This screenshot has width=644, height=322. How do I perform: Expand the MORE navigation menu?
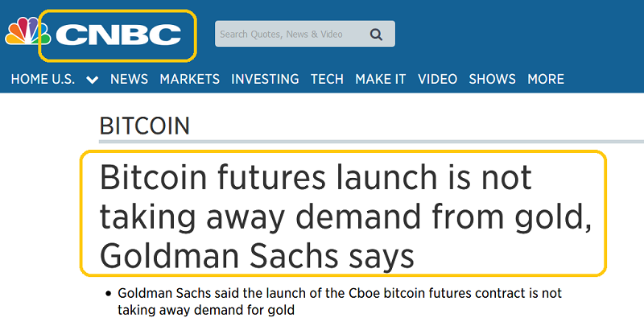[x=546, y=79]
